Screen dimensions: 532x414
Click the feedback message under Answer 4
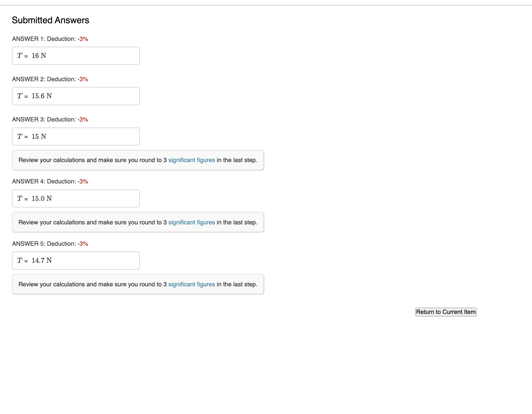pyautogui.click(x=138, y=222)
